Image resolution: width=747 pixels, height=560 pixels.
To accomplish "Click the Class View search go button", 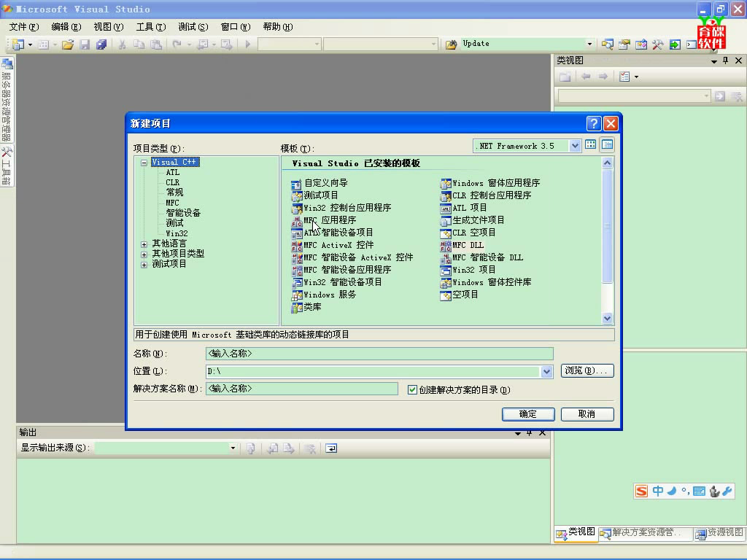I will point(720,96).
